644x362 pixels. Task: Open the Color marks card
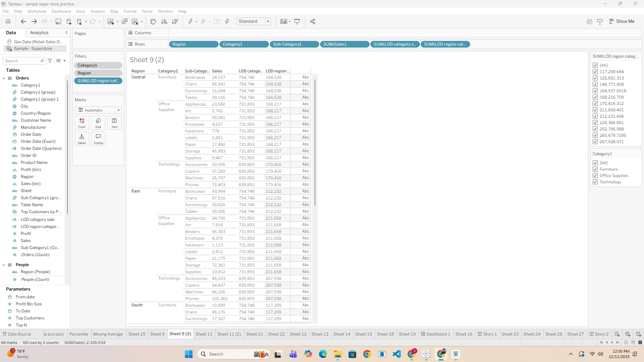(x=82, y=123)
